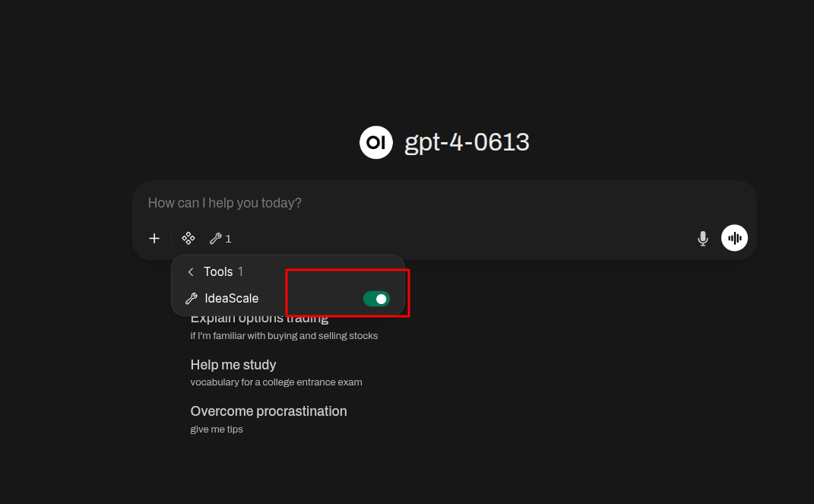Viewport: 814px width, 504px height.
Task: Launch voice mode with the waveform button
Action: pos(734,238)
